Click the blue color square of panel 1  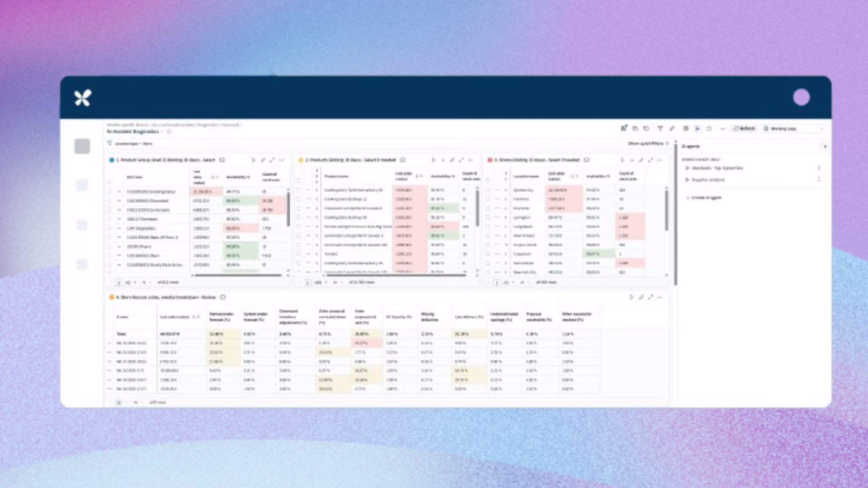[x=112, y=160]
